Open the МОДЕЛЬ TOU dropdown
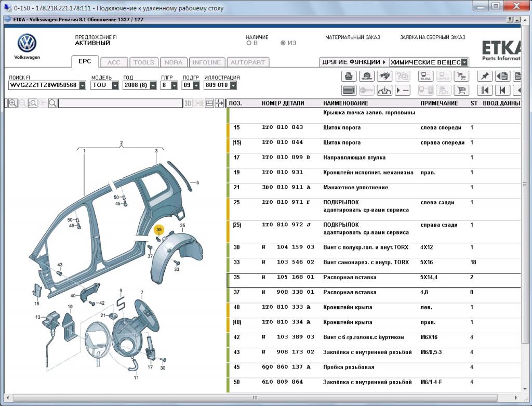532x406 pixels. 115,85
